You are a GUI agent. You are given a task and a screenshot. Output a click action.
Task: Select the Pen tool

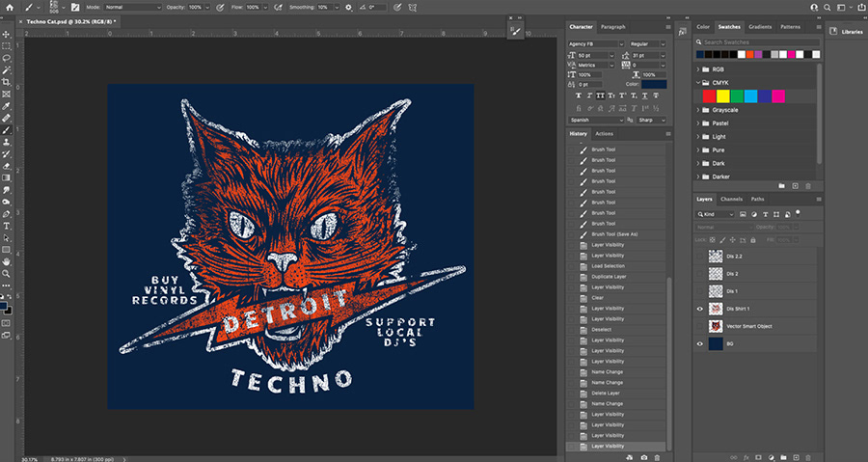pos(6,214)
